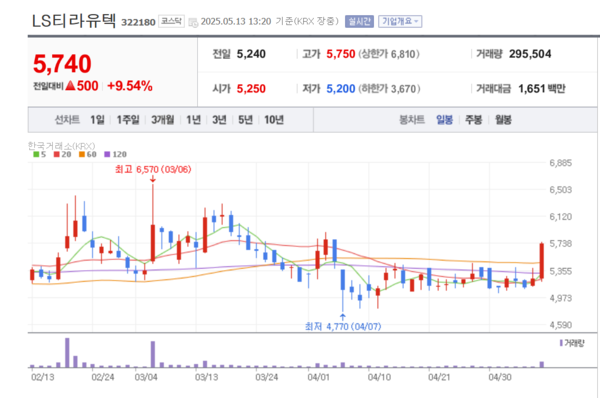This screenshot has height=398, width=600.
Task: Select the 3개월 line chart tab
Action: pos(163,120)
